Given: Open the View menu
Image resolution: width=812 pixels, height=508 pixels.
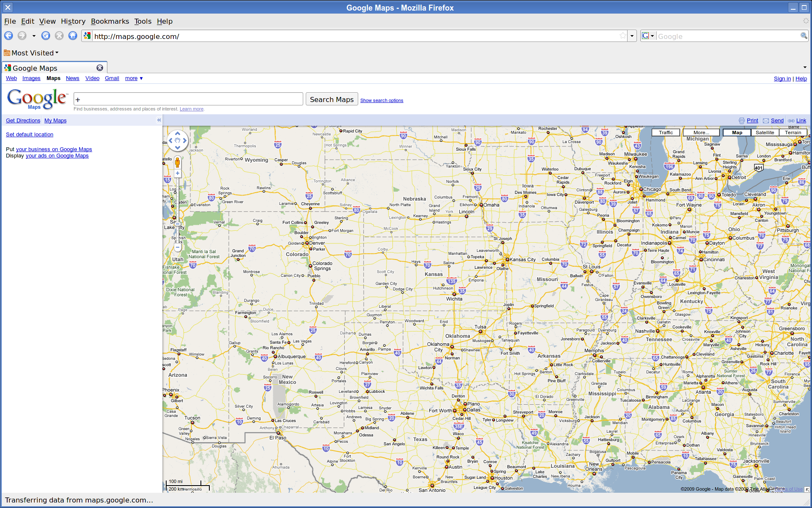Looking at the screenshot, I should (47, 21).
